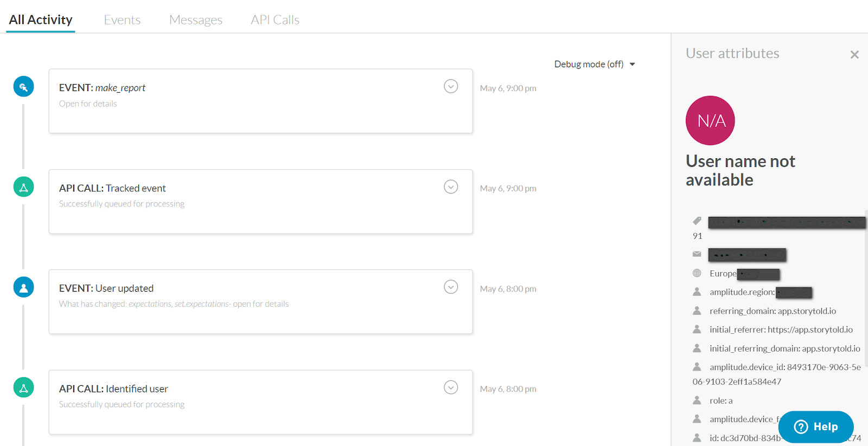Click the Identified user API call icon
This screenshot has height=446, width=868.
point(23,387)
